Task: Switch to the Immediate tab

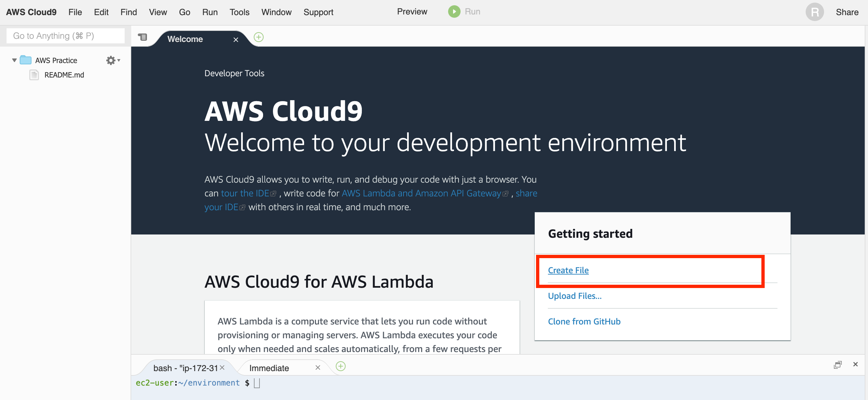Action: click(269, 367)
